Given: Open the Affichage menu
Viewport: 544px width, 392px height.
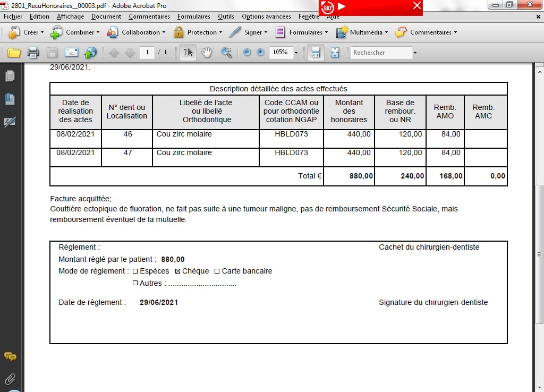Looking at the screenshot, I should point(70,16).
